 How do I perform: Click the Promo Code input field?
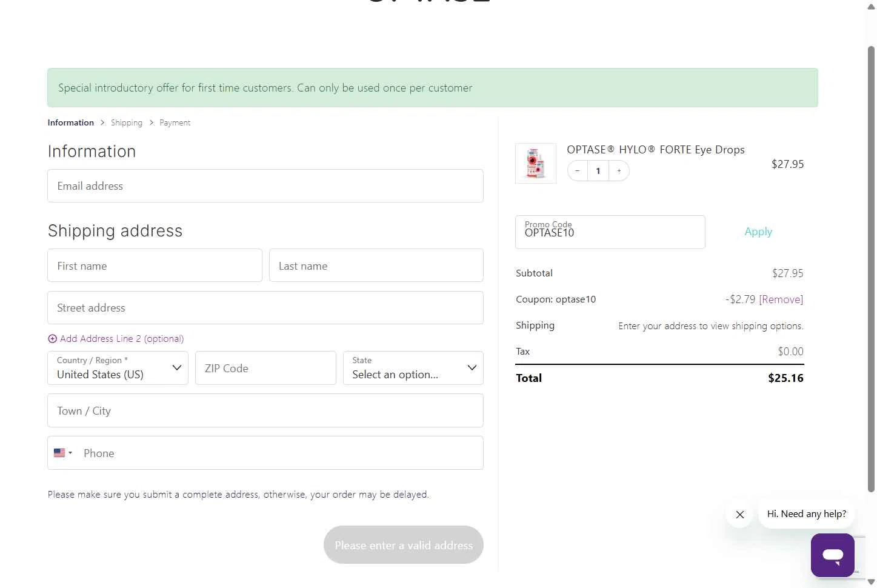pos(610,232)
